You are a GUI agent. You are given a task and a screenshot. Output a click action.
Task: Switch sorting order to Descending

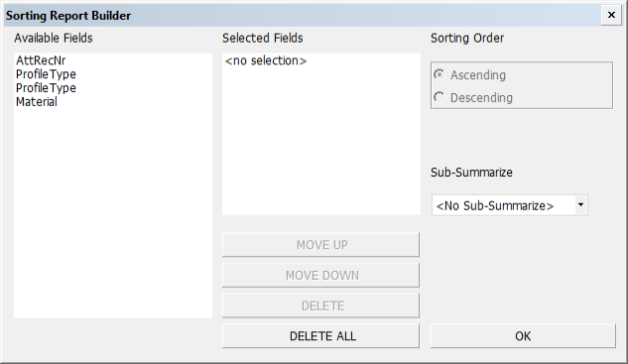[473, 97]
